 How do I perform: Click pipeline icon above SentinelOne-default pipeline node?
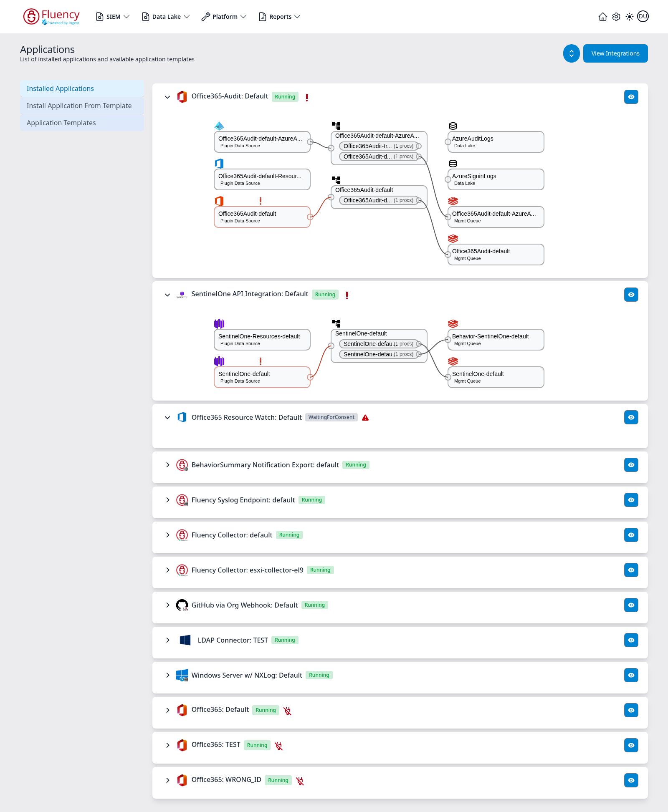(x=336, y=324)
